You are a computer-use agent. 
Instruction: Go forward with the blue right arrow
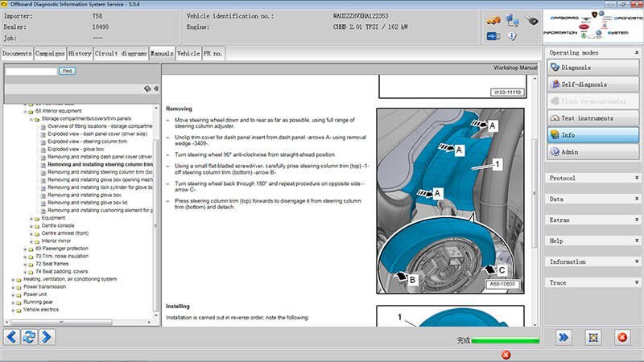point(47,337)
